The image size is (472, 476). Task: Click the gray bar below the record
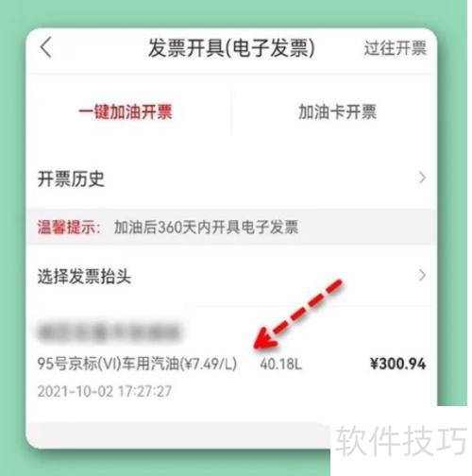[x=177, y=434]
